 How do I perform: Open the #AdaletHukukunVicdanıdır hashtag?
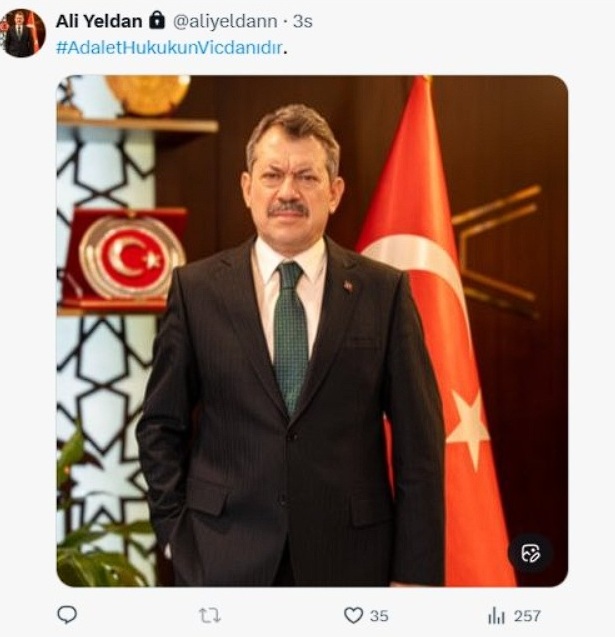point(169,48)
